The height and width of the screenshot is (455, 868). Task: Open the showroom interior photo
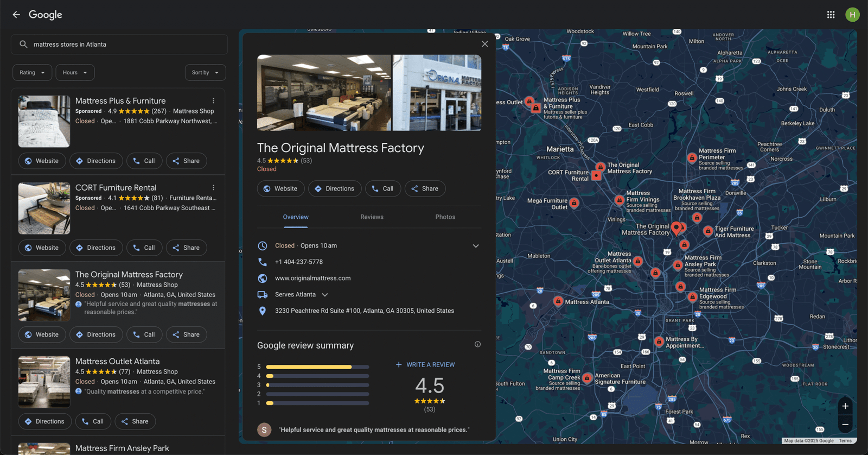pos(324,93)
